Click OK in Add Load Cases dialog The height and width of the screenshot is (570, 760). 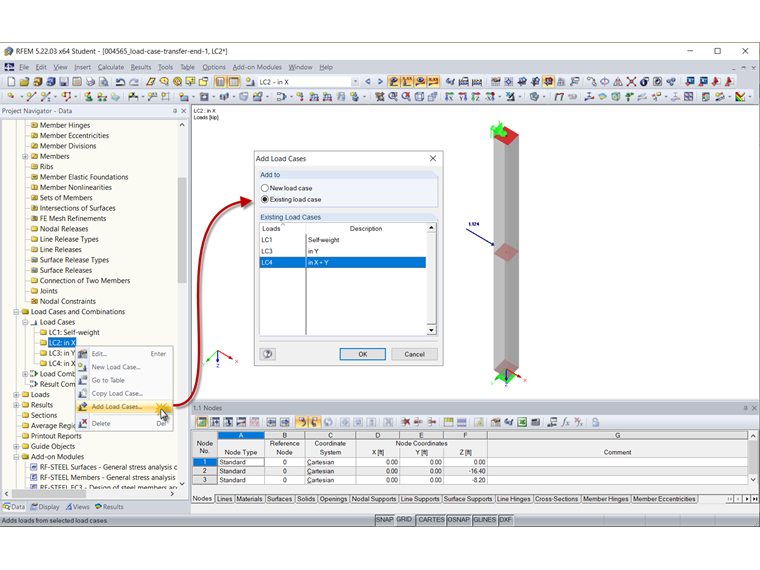pyautogui.click(x=363, y=354)
